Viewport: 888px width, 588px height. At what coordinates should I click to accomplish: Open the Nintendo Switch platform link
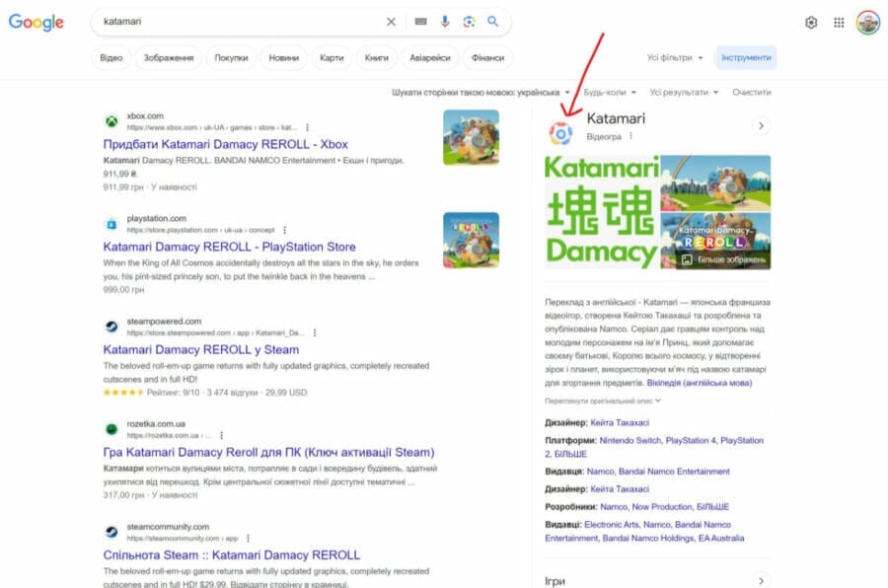coord(630,440)
